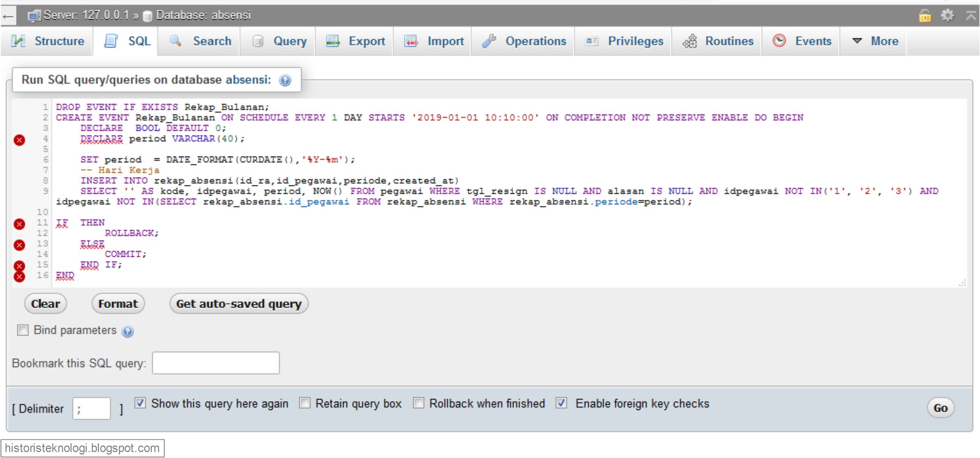Click the Import arrow icon in the toolbar
This screenshot has width=980, height=458.
pos(410,41)
